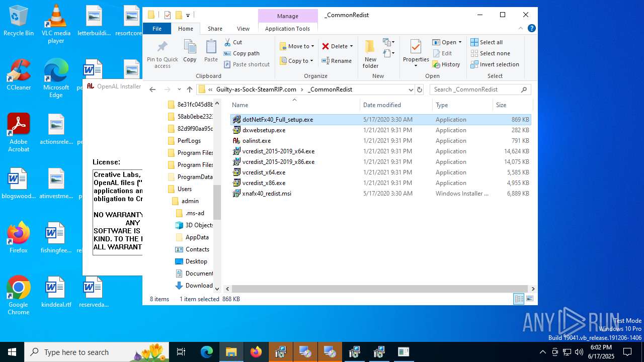The height and width of the screenshot is (362, 644).
Task: Collapse the ribbon with chevron
Action: pyautogui.click(x=521, y=29)
